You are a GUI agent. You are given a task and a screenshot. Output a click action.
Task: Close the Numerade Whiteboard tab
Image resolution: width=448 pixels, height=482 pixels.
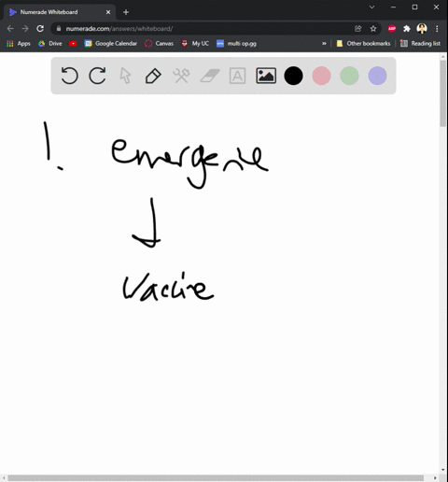click(x=108, y=12)
